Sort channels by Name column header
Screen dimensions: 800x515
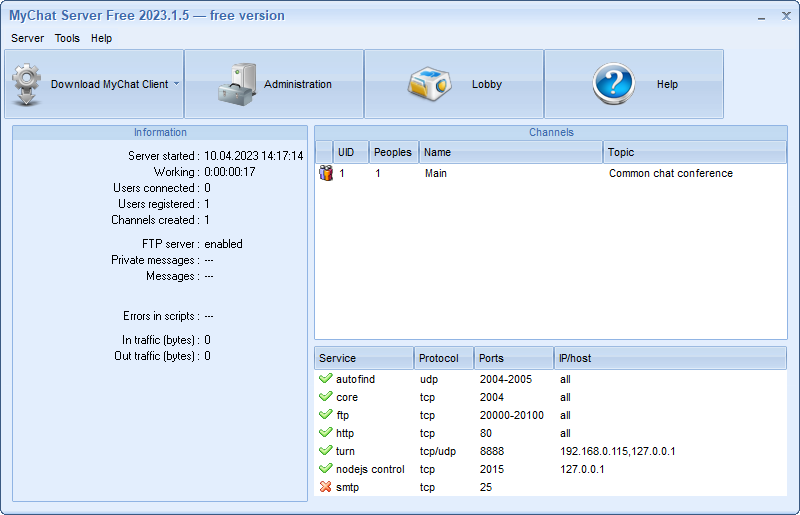point(511,152)
